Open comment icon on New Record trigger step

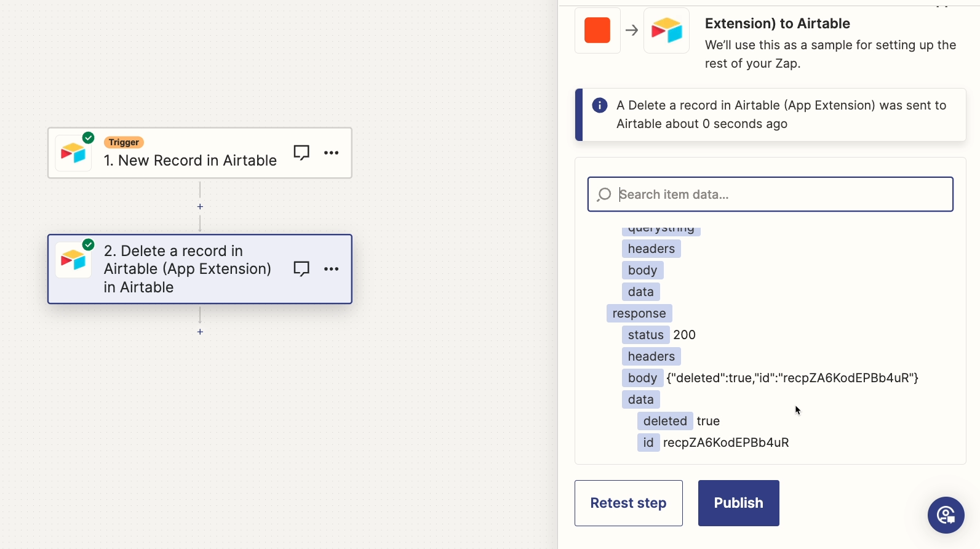tap(301, 153)
